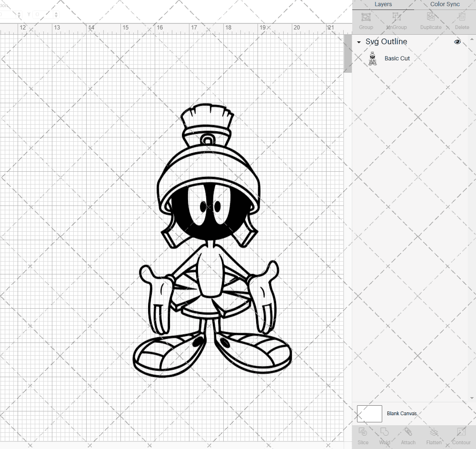
Task: Click the Duplicate layer icon
Action: [430, 17]
